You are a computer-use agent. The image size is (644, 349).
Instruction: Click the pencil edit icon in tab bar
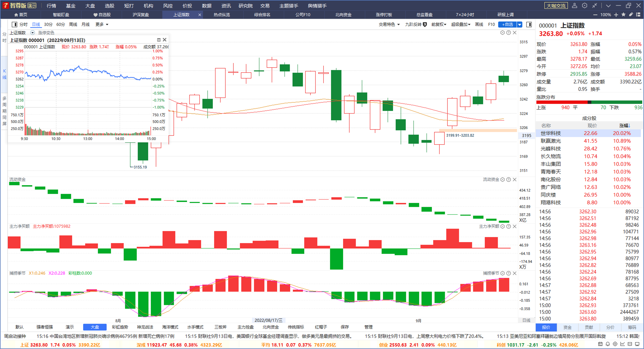(631, 15)
